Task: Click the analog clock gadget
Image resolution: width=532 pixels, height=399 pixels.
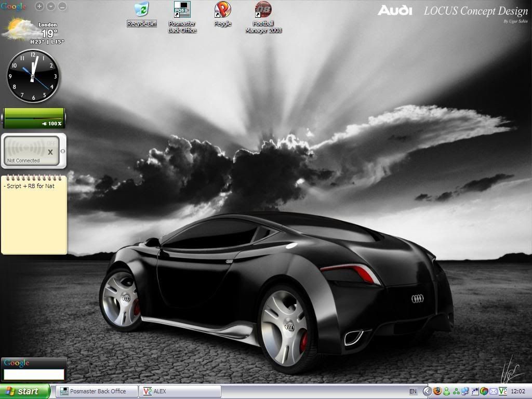Action: click(33, 76)
